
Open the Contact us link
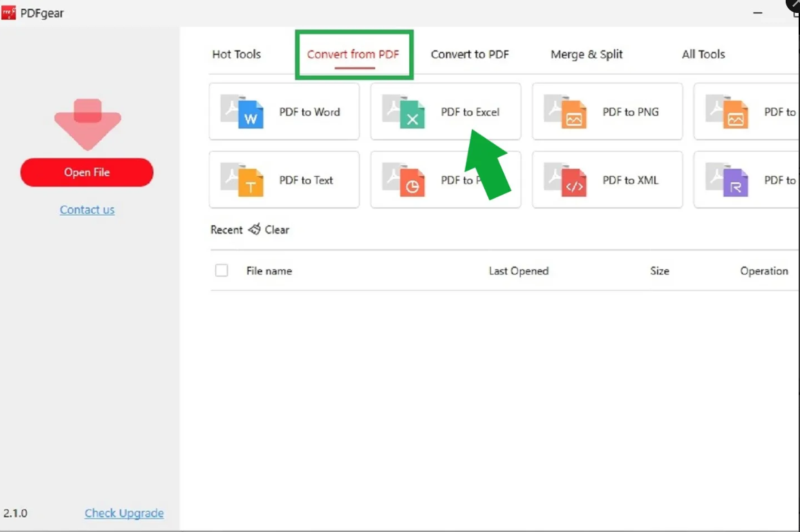87,210
